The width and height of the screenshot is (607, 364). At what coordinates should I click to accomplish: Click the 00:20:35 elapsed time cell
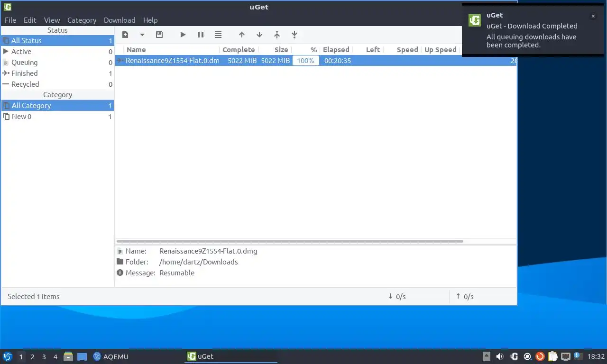[x=338, y=61]
